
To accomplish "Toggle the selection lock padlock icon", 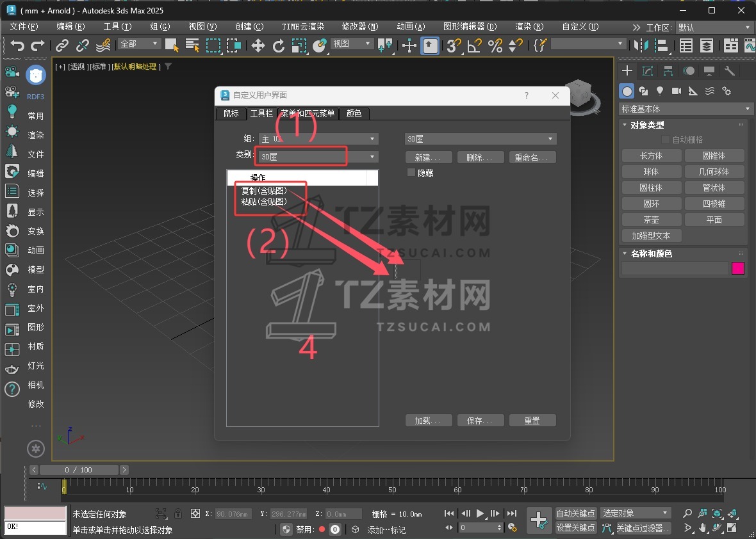I will pos(178,513).
